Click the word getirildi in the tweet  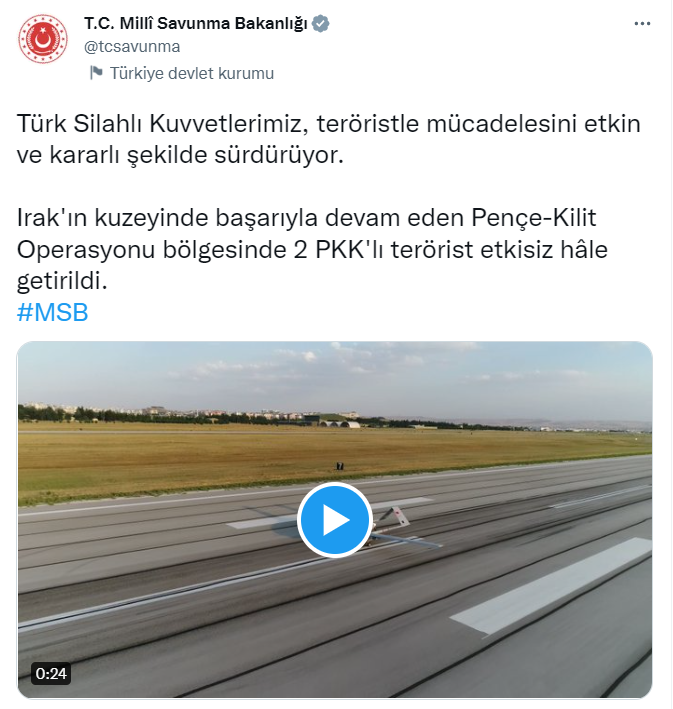click(x=62, y=281)
